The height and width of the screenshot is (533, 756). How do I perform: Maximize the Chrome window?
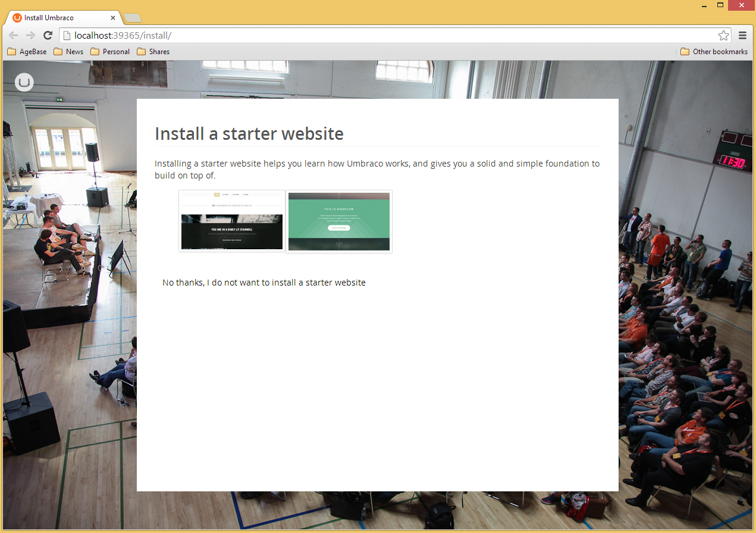click(720, 5)
